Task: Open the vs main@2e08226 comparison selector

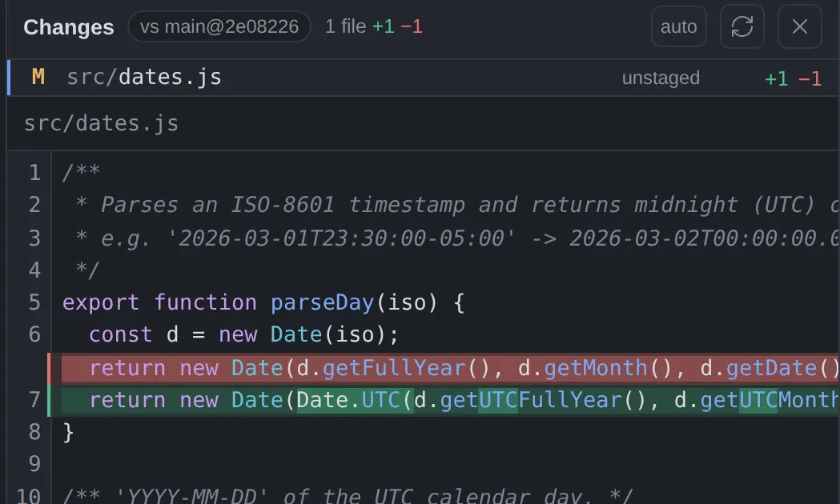Action: 219,26
